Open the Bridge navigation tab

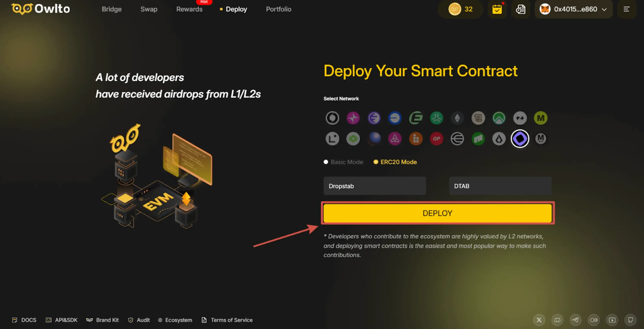(x=112, y=9)
